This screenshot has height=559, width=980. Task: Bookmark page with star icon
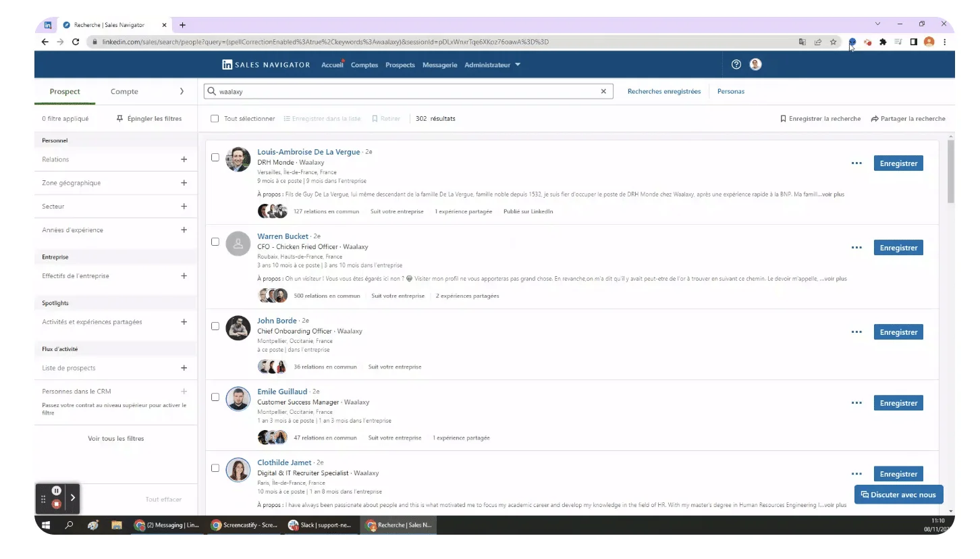[834, 42]
